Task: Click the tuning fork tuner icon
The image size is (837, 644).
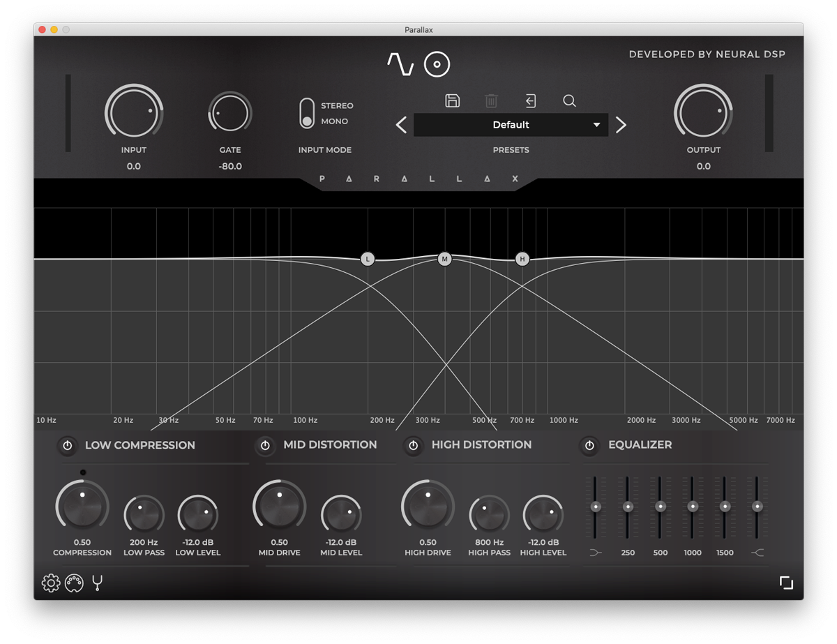Action: 96,583
